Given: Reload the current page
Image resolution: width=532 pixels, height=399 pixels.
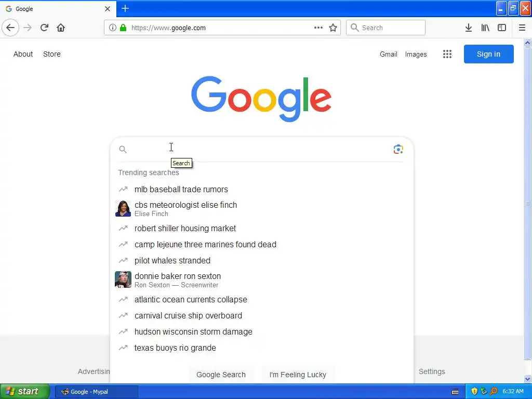Looking at the screenshot, I should pos(44,28).
